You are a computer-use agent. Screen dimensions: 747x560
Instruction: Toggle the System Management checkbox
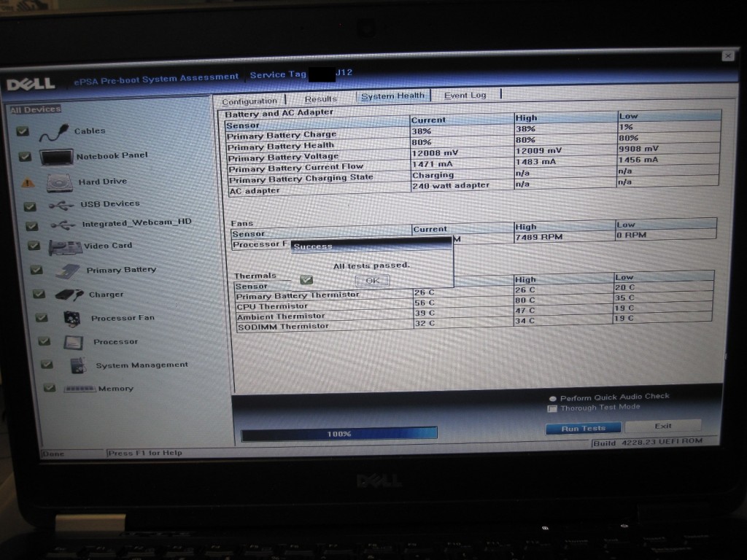pyautogui.click(x=47, y=365)
